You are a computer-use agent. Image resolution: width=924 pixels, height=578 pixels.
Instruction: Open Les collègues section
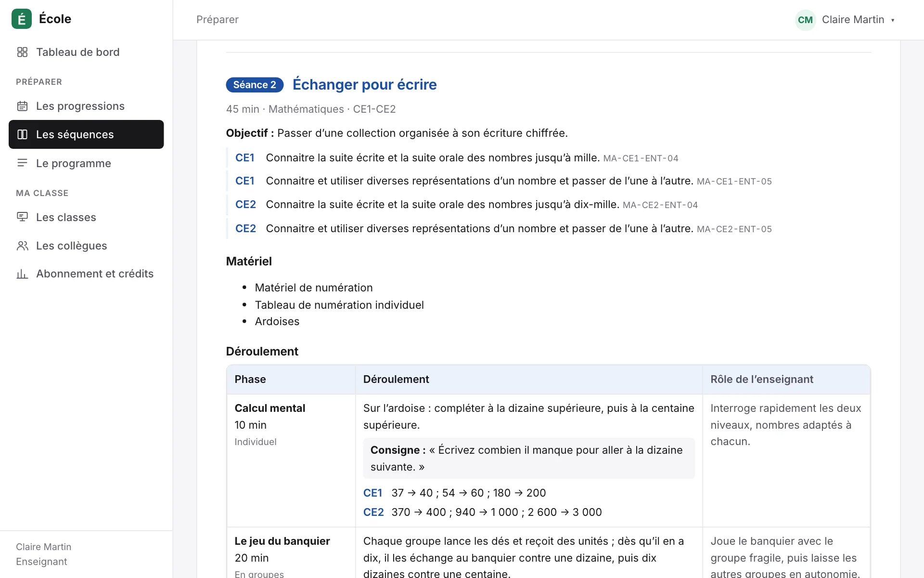[86, 246]
